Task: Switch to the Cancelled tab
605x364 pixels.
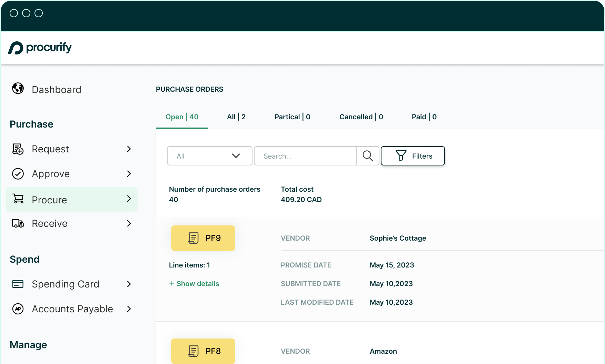Action: (361, 117)
